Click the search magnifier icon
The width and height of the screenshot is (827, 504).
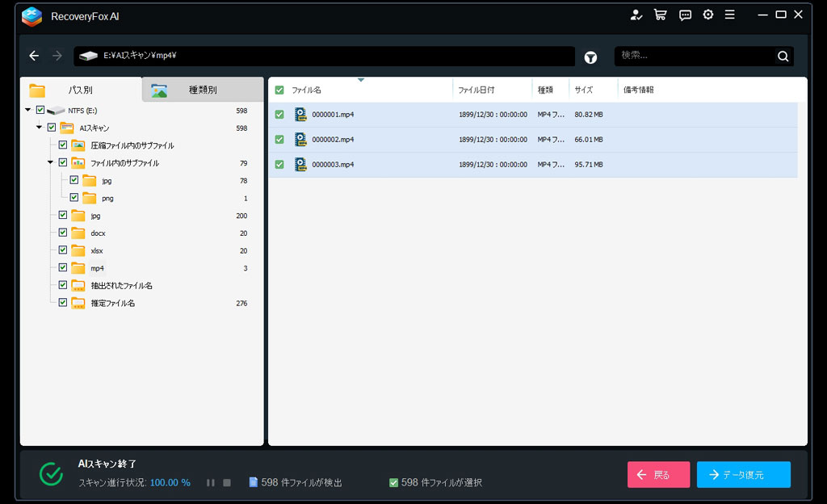[x=783, y=57]
